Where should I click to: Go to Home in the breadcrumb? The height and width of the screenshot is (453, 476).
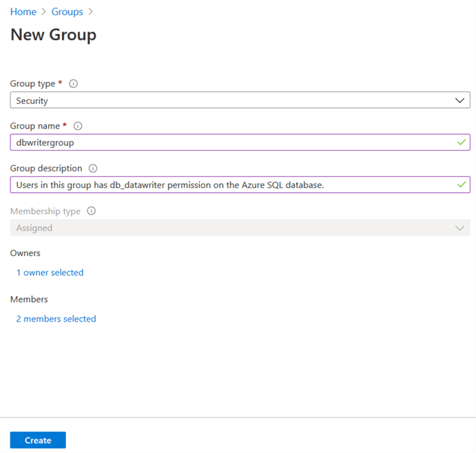23,12
